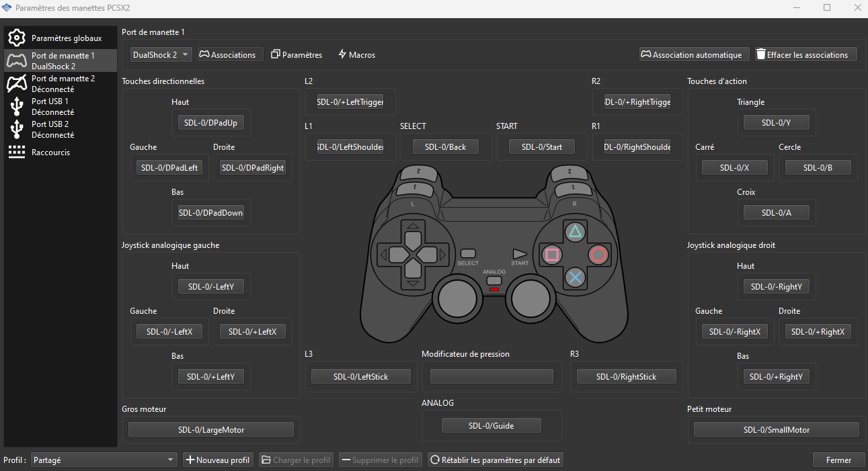Click the SDL-0/LargeMotor binding

pos(210,430)
